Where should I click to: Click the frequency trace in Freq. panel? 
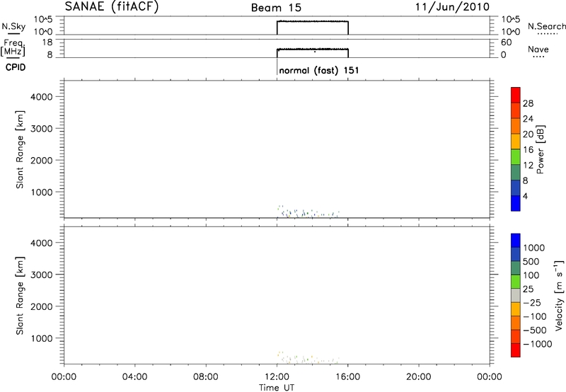point(312,52)
